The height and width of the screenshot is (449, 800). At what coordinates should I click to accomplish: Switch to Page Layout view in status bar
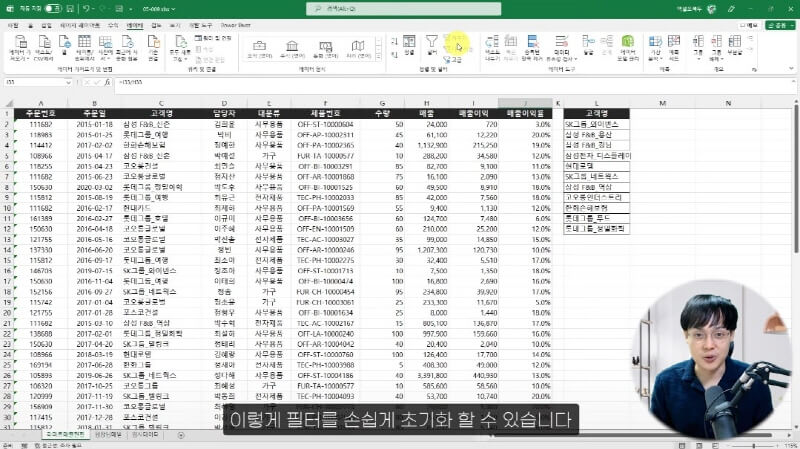(x=698, y=445)
